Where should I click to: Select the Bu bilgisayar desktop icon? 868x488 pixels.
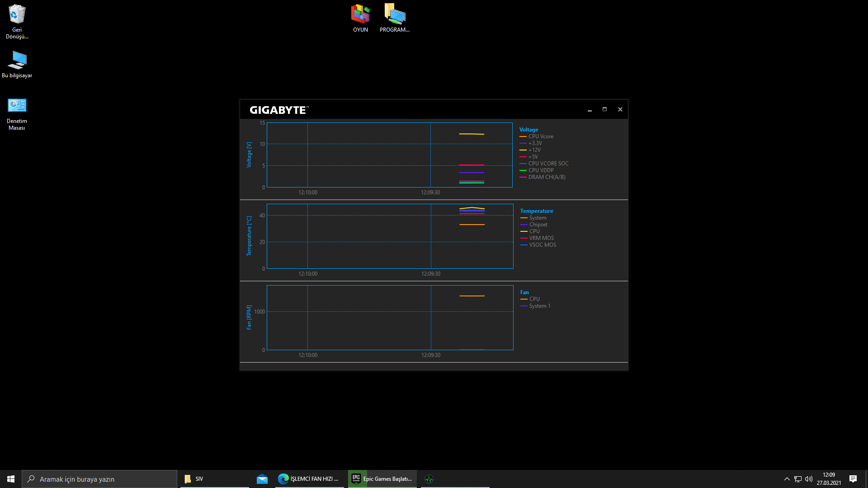pos(17,64)
